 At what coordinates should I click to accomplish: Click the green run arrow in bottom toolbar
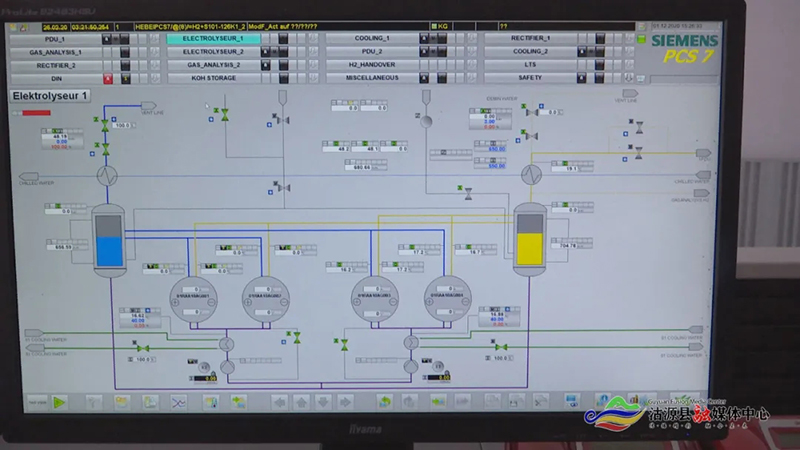tap(58, 402)
